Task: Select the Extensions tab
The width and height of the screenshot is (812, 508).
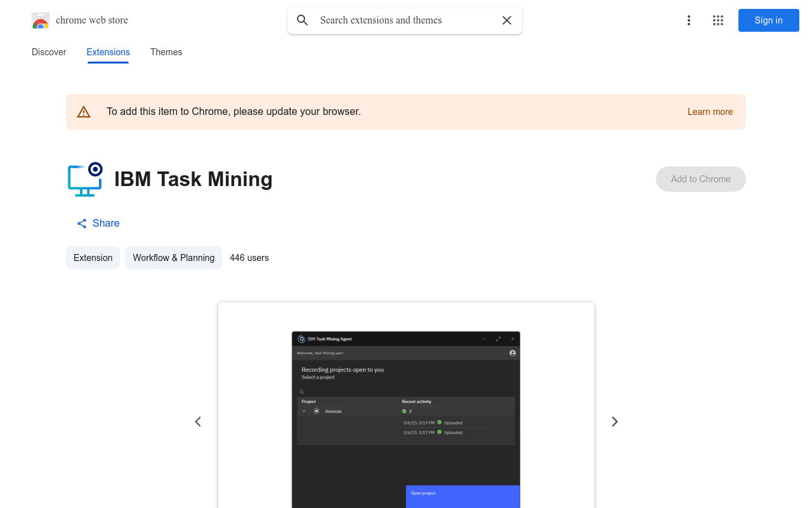Action: 108,52
